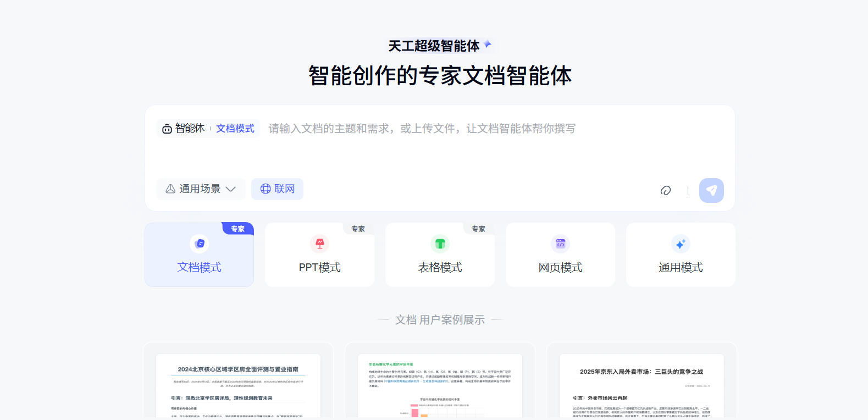The image size is (868, 420).
Task: Click the purple code window icon above 网页模式
Action: [x=560, y=244]
